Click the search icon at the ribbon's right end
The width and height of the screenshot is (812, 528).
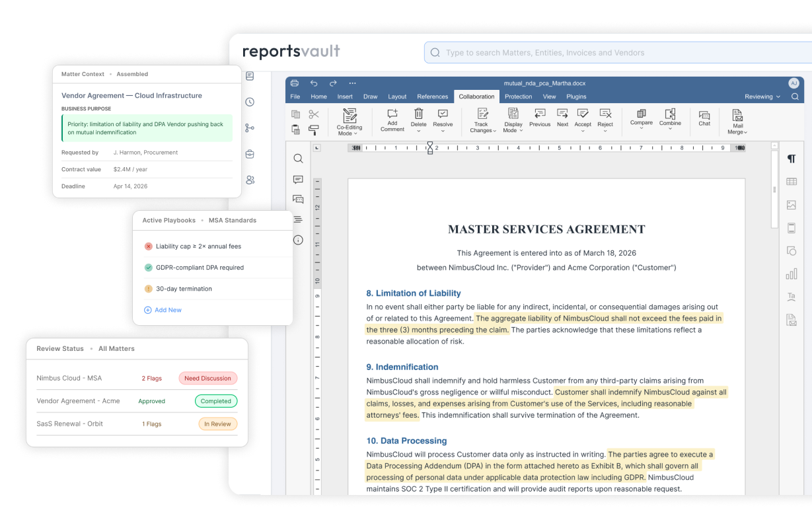click(795, 96)
